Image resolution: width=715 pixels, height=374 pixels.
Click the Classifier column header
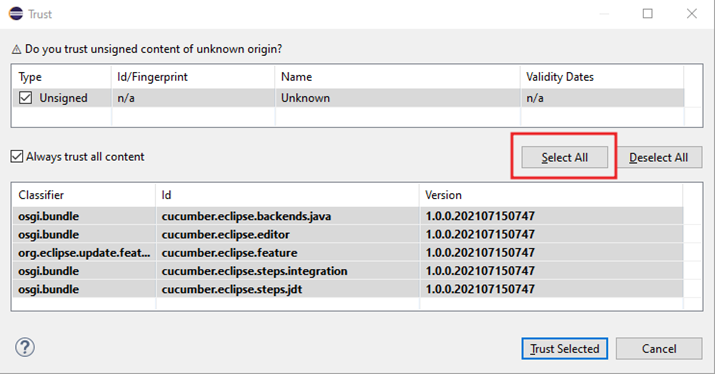pos(84,195)
